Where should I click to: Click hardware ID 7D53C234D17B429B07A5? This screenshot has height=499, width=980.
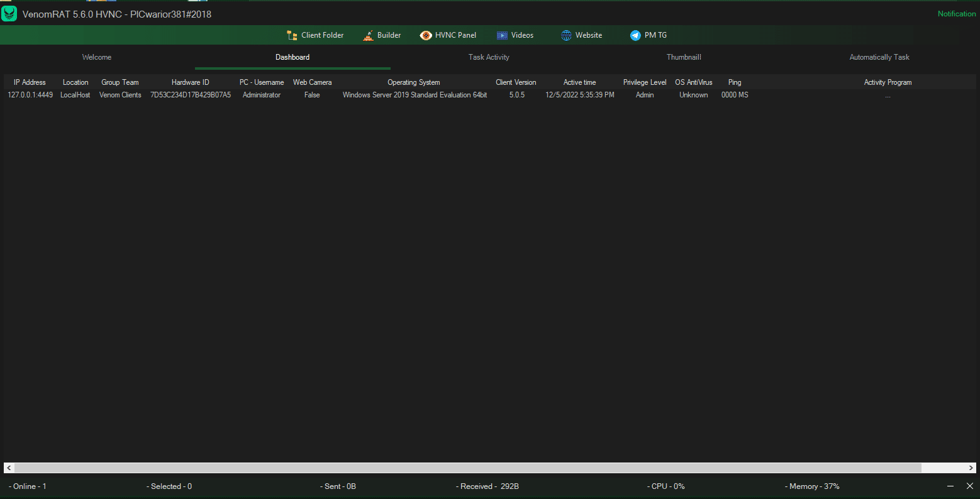(191, 95)
